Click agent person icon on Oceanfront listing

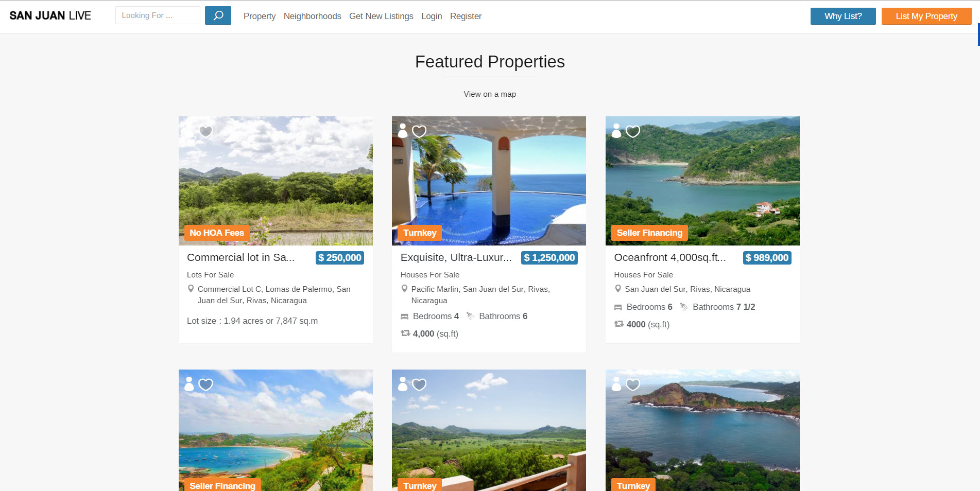[616, 131]
